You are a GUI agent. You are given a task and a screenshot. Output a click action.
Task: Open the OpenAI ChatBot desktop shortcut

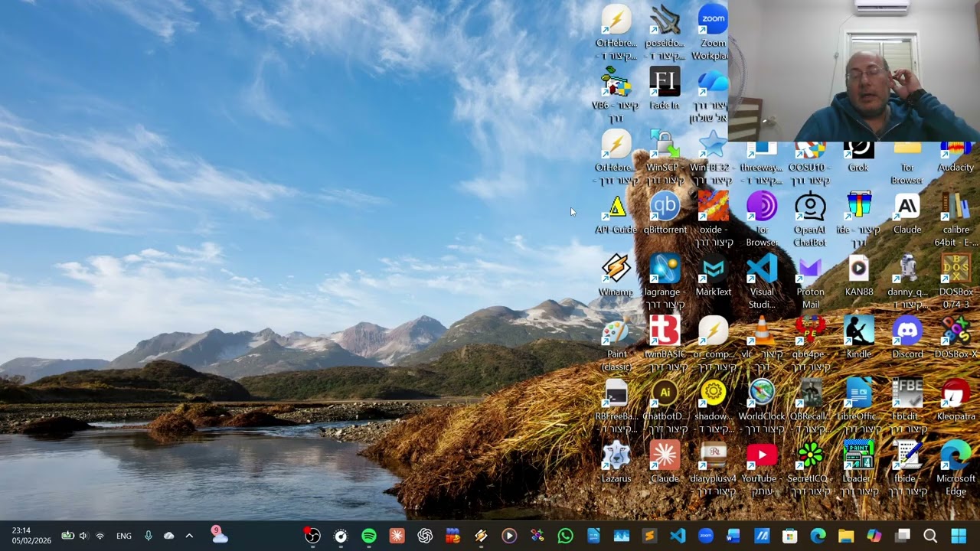click(810, 219)
